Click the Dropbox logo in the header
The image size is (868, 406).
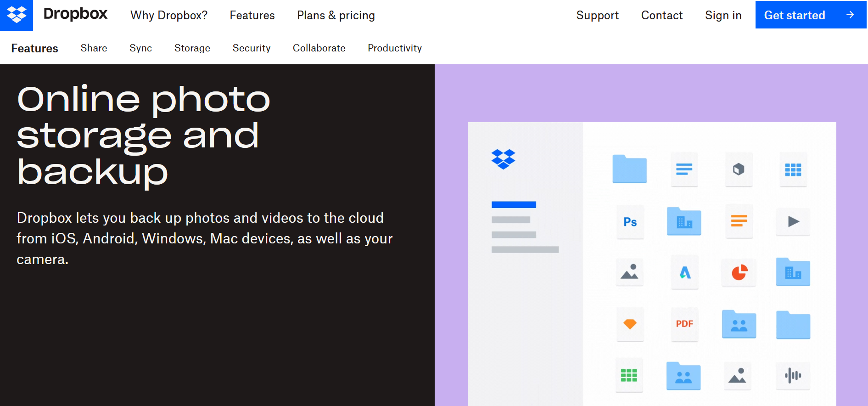tap(17, 15)
